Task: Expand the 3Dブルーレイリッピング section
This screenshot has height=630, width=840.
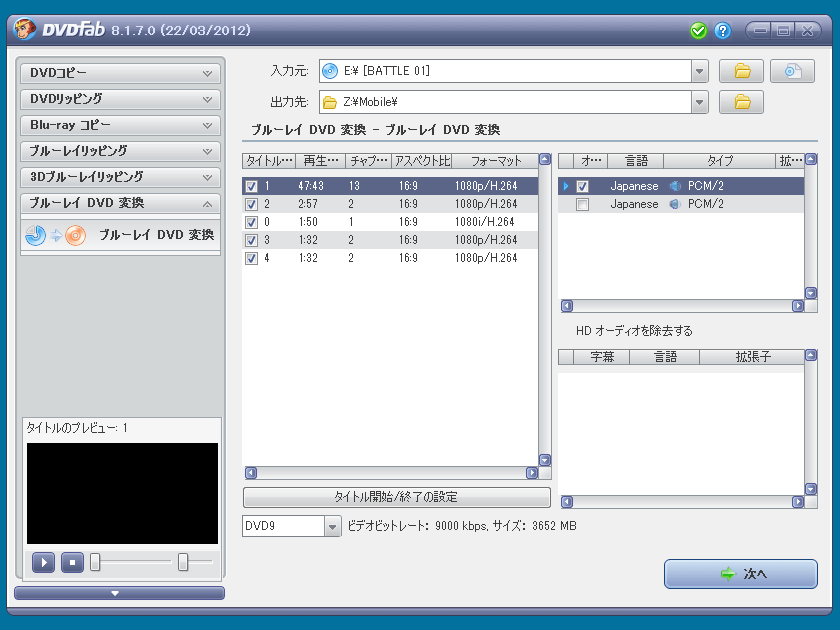Action: 120,177
